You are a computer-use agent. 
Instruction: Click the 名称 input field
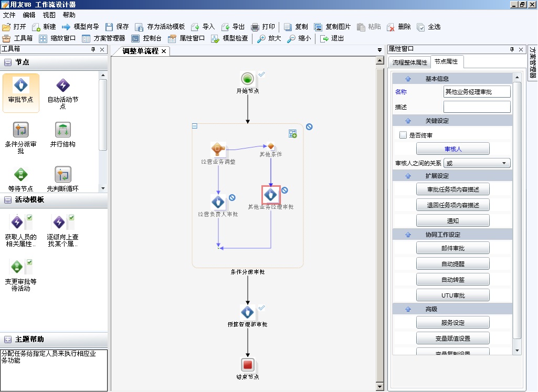tap(477, 91)
